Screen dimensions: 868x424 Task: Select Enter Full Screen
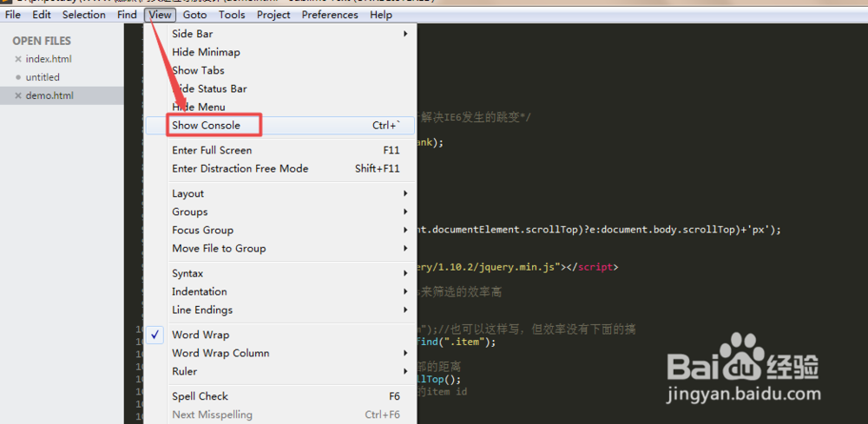(x=280, y=150)
